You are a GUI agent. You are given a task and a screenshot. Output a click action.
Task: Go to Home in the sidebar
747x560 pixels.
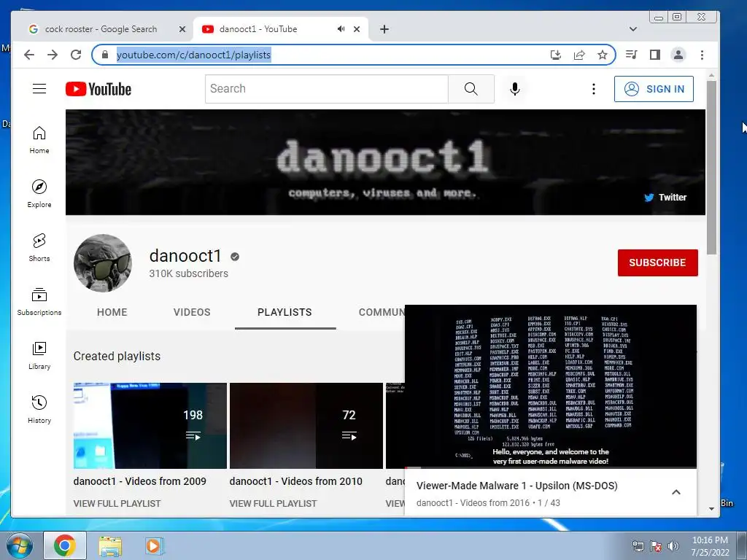pyautogui.click(x=39, y=140)
